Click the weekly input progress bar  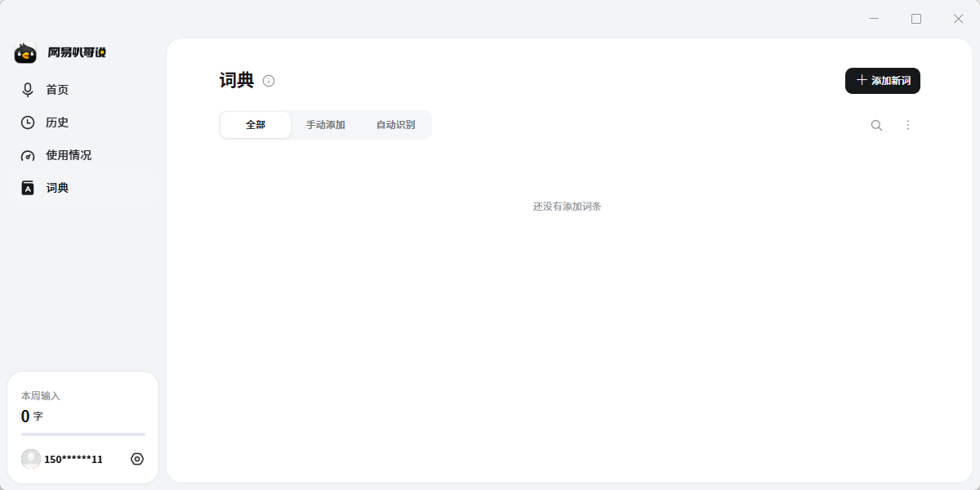tap(83, 434)
